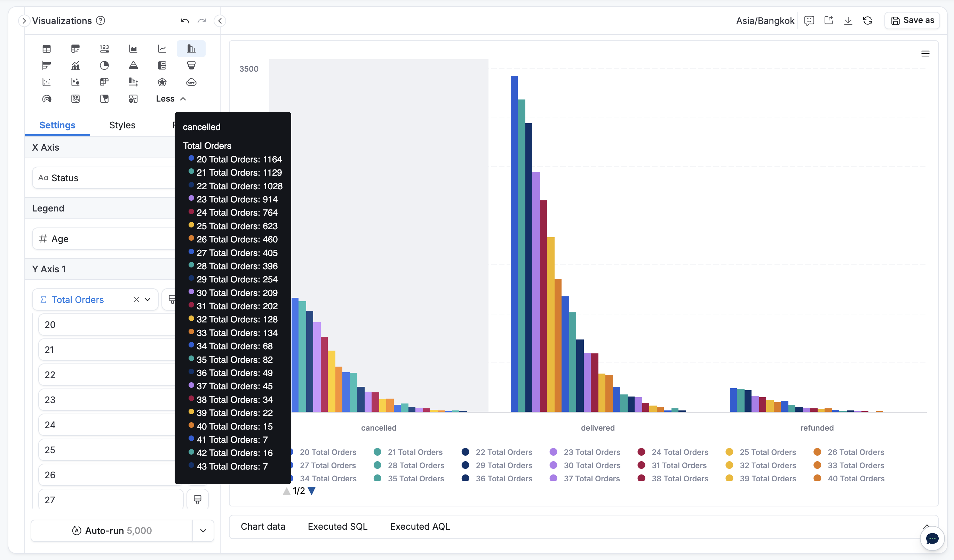This screenshot has height=560, width=954.
Task: Choose the funnel chart type
Action: tap(191, 65)
